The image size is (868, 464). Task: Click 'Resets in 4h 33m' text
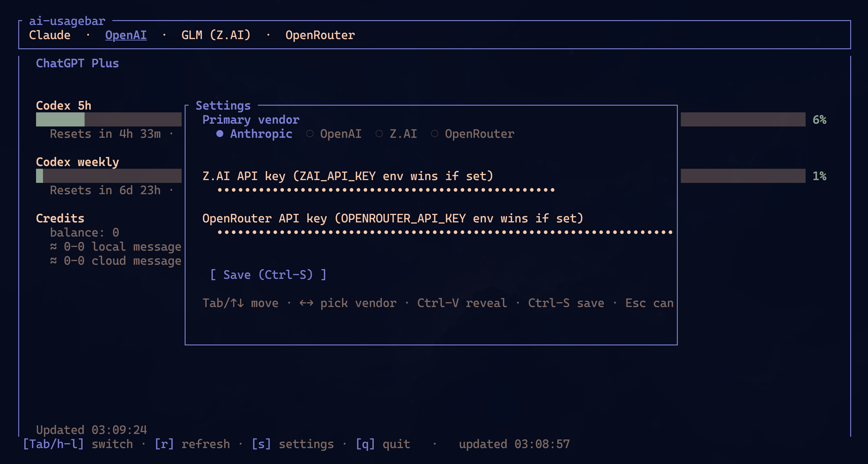coord(105,134)
